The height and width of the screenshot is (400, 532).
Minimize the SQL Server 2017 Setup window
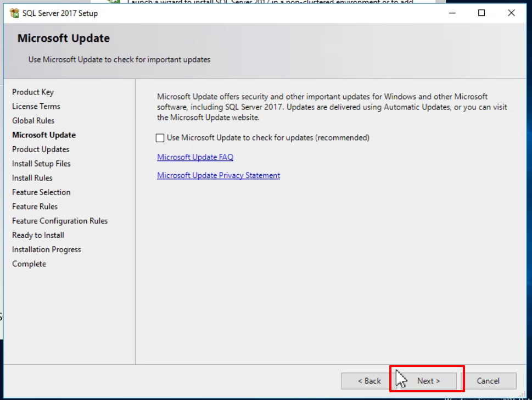[x=452, y=13]
